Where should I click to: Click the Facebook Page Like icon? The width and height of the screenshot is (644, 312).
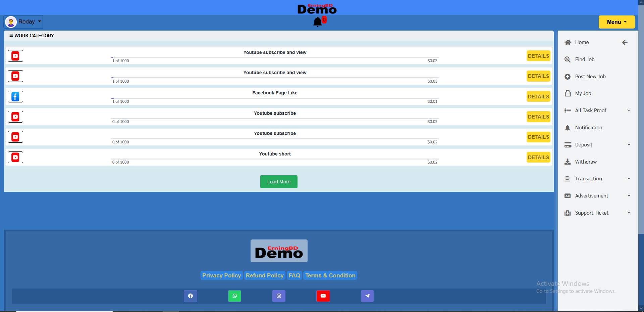(15, 97)
